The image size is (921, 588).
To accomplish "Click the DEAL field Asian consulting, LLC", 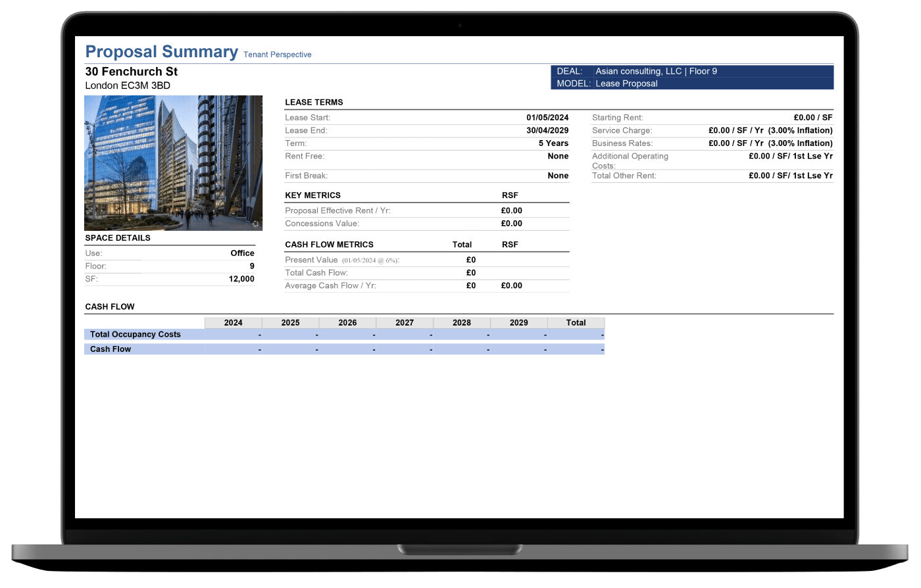I will [x=656, y=71].
